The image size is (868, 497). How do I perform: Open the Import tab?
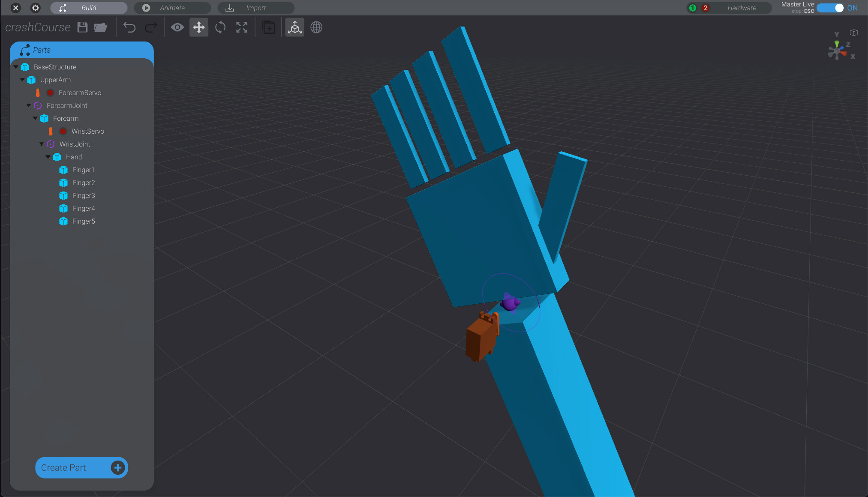(x=256, y=8)
